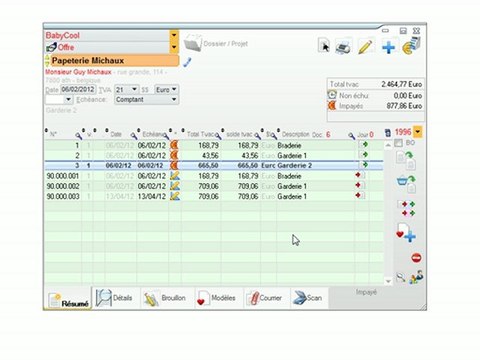480x360 pixels.
Task: Click the red and green linking arrows icon
Action: pos(408,208)
